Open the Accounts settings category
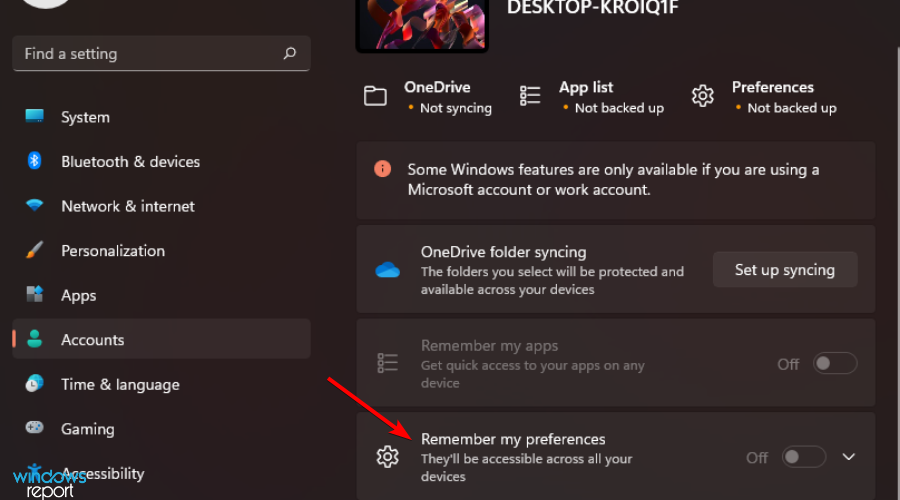 [x=92, y=340]
